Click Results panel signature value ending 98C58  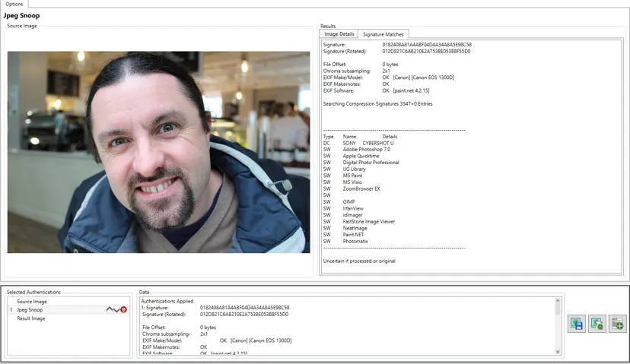[x=427, y=45]
